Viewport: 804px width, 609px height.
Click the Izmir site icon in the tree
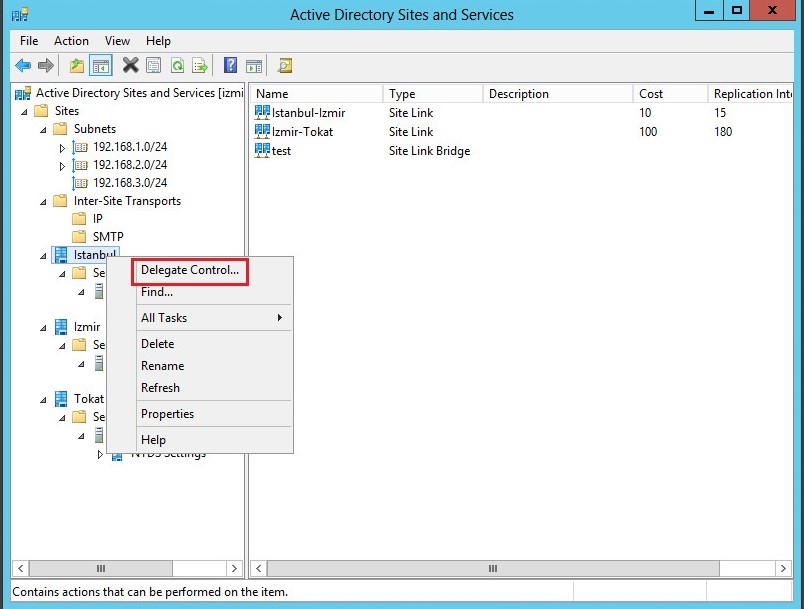(61, 327)
